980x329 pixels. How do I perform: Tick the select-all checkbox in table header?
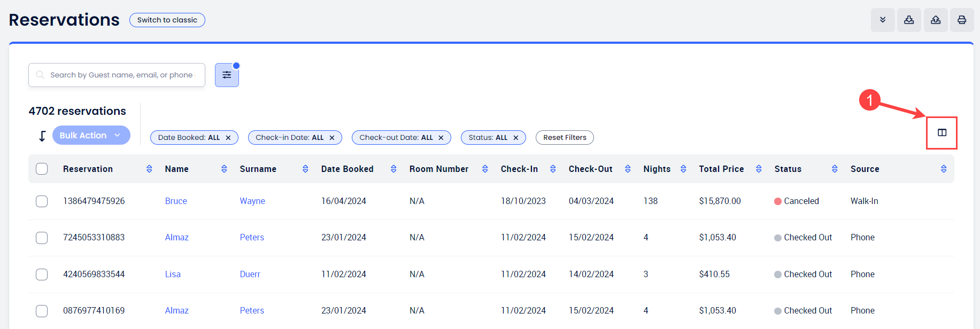[42, 169]
